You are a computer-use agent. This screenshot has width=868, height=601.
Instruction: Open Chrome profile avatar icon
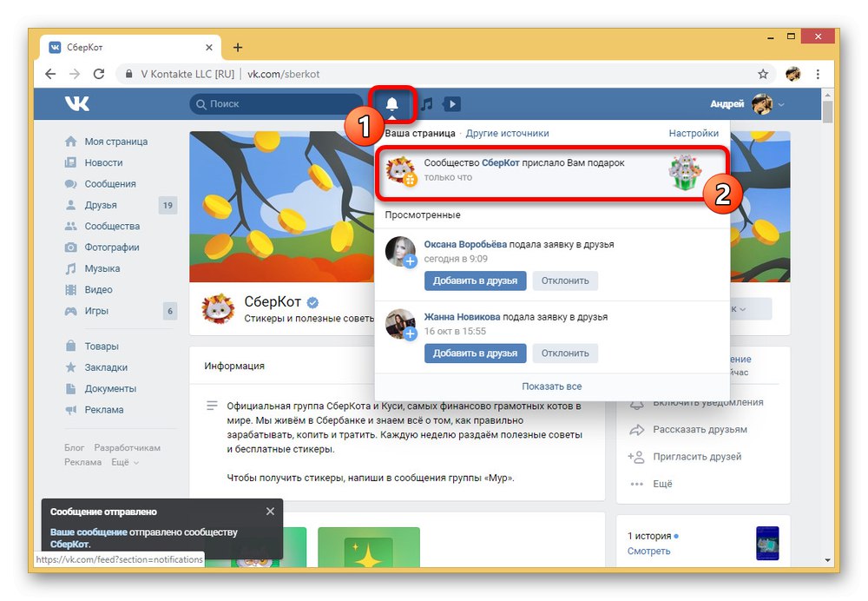pyautogui.click(x=792, y=74)
